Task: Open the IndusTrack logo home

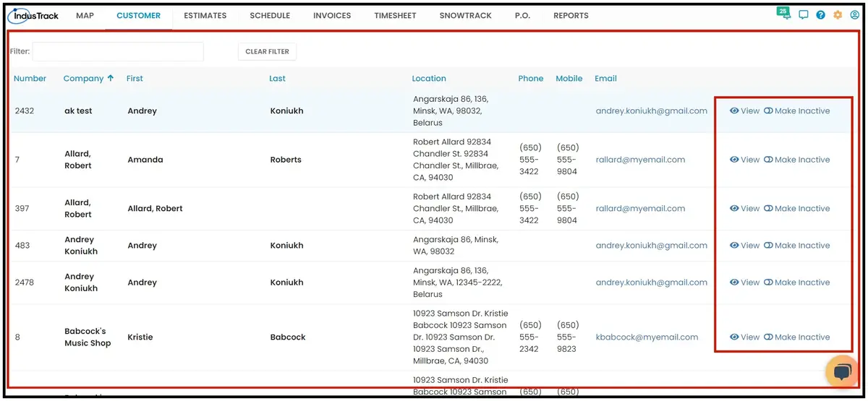Action: point(33,15)
